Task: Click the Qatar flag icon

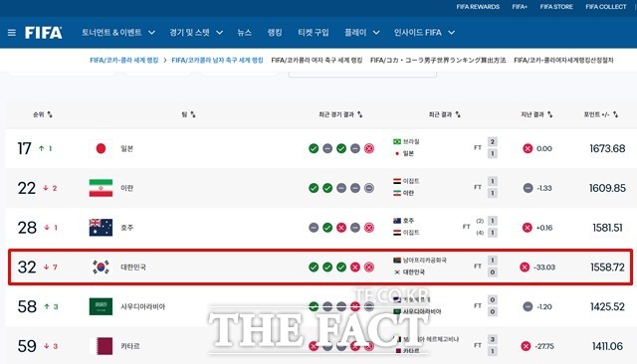Action: (x=101, y=346)
